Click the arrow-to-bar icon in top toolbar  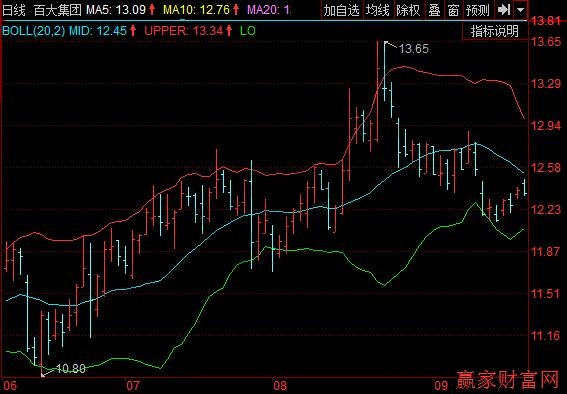[x=504, y=10]
